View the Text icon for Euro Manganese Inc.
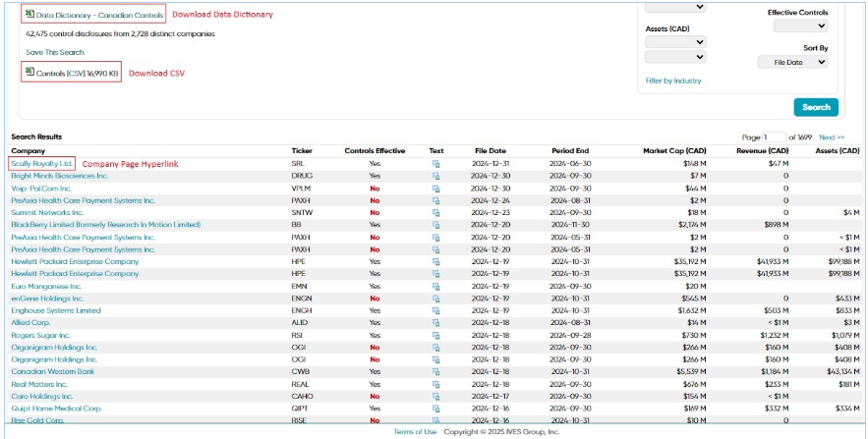The image size is (868, 439). (436, 287)
